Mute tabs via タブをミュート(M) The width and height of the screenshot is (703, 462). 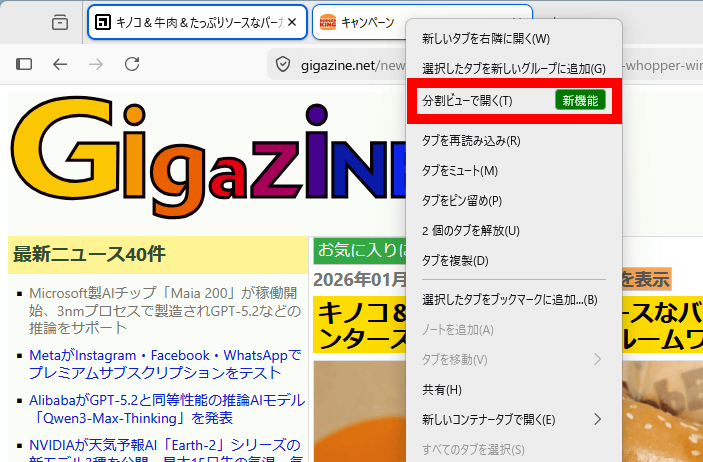tap(460, 171)
